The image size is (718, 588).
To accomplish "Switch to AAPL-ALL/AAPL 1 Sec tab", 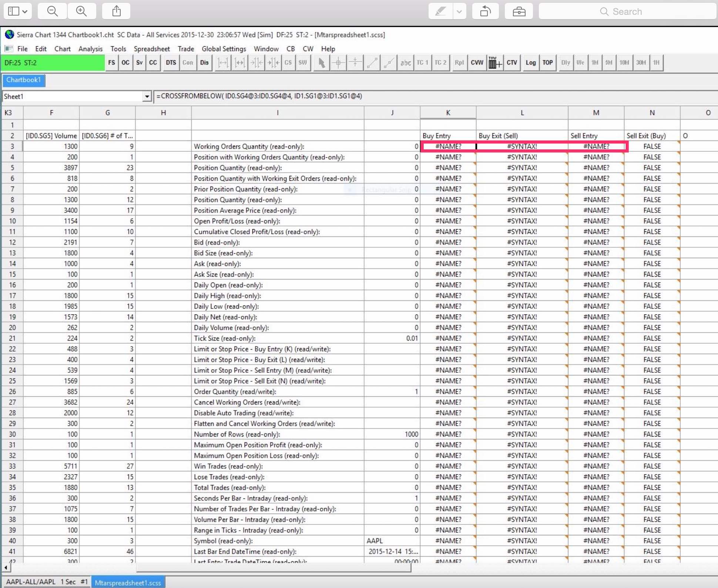I will [x=47, y=582].
